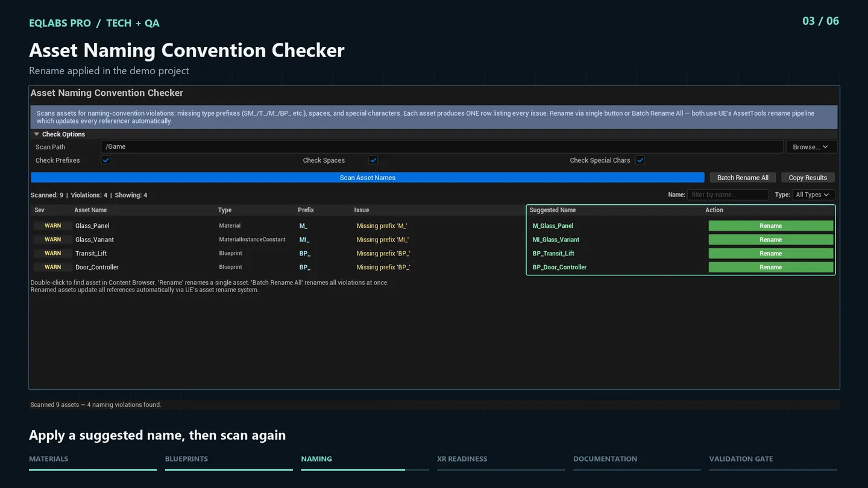Sort by the Issue column header
This screenshot has width=868, height=488.
click(362, 210)
